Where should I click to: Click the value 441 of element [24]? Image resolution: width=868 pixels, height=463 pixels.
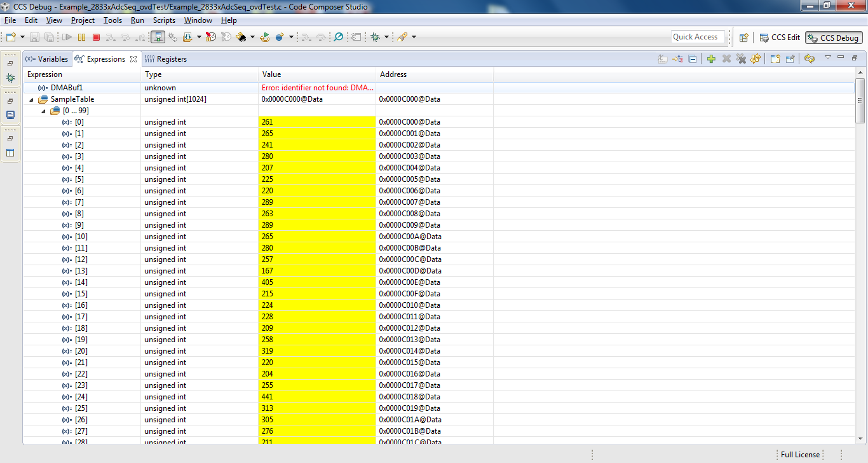click(267, 397)
